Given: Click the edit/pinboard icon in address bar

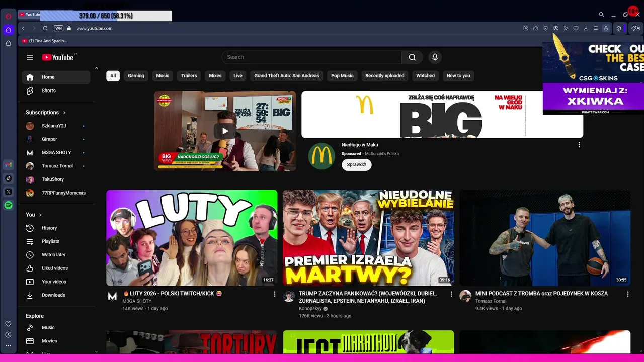Looking at the screenshot, I should point(526,28).
